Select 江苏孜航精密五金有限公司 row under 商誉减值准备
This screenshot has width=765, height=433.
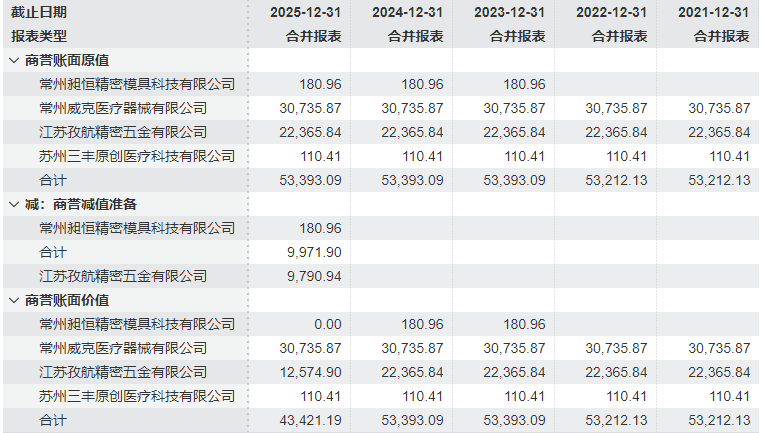[381, 276]
